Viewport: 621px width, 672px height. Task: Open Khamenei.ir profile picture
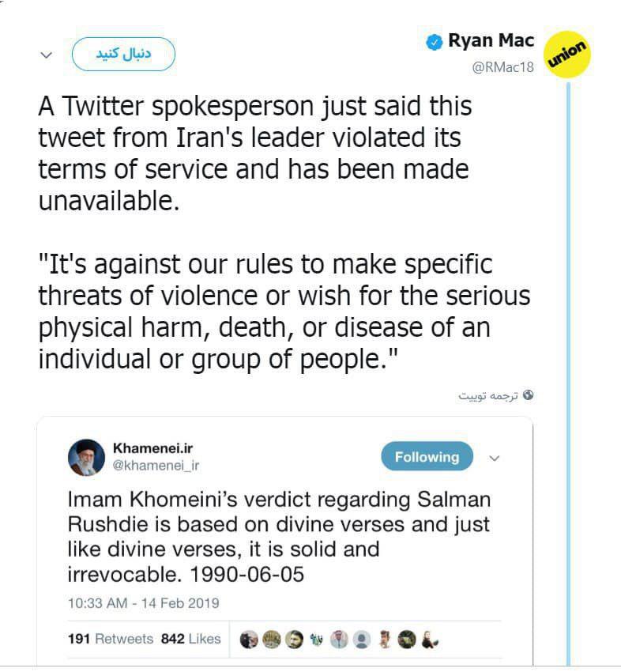(86, 457)
